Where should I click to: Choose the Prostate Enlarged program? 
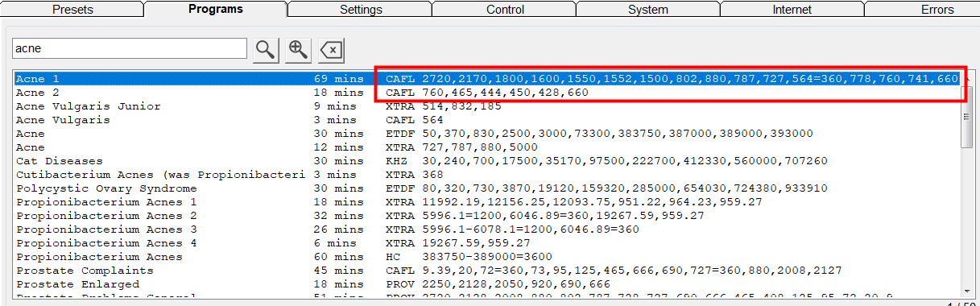488,284
